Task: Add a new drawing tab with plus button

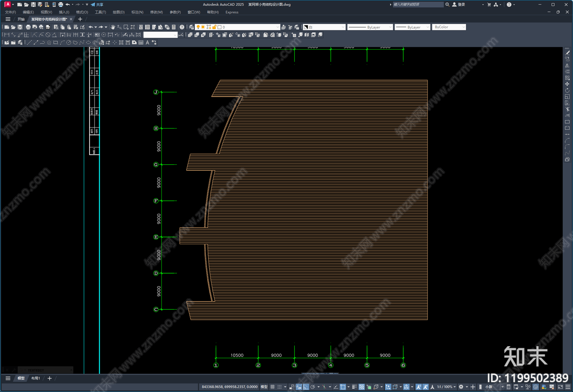Action: coord(80,19)
